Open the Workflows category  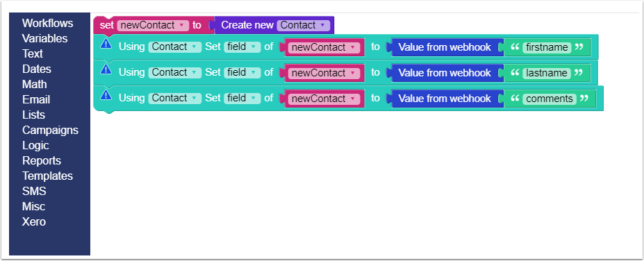pyautogui.click(x=48, y=23)
